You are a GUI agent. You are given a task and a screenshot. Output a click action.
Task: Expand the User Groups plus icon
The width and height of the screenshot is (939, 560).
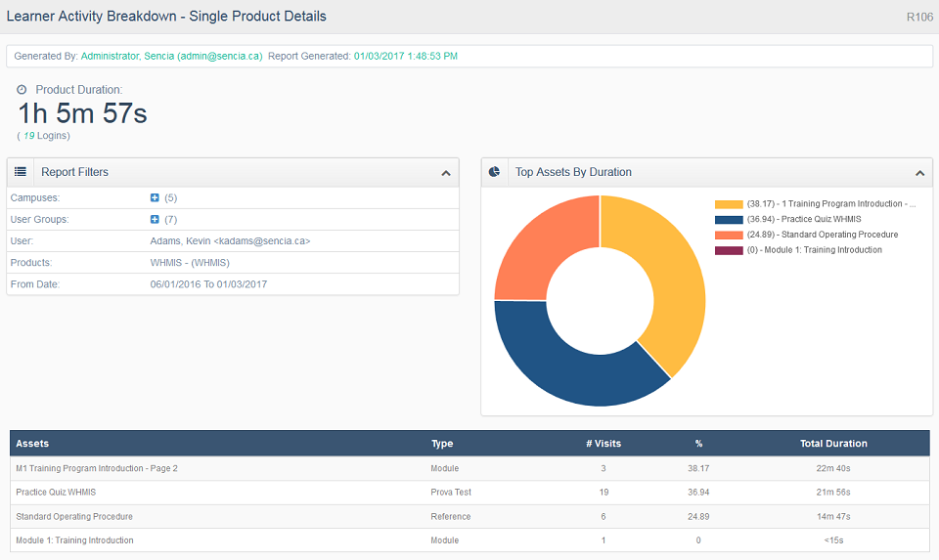point(155,219)
